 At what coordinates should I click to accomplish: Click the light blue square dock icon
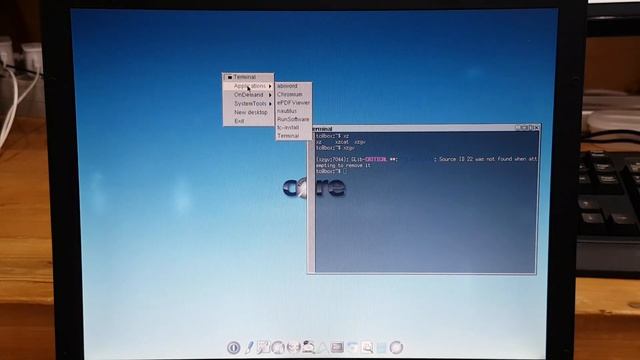pyautogui.click(x=382, y=348)
